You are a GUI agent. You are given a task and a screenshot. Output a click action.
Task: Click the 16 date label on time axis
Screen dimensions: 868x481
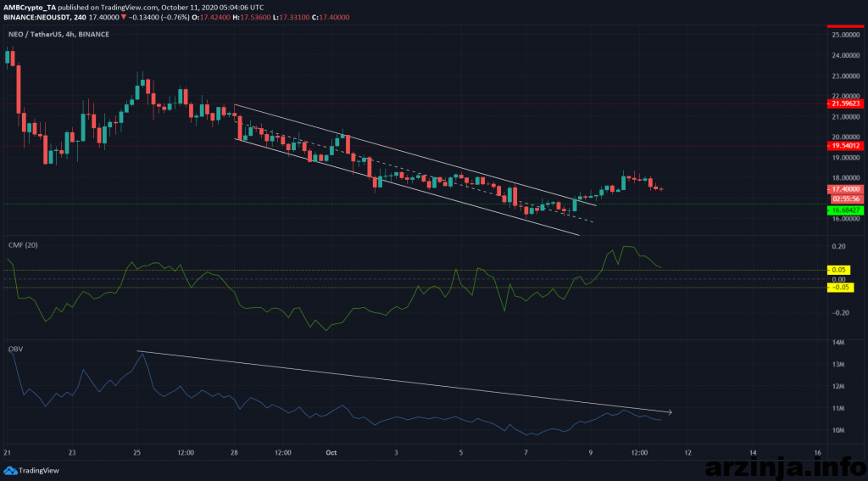[816, 452]
